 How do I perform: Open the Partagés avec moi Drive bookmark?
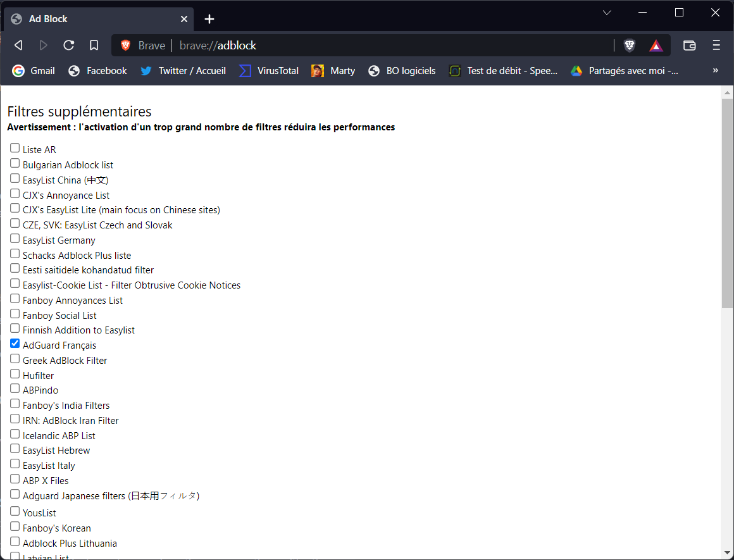pos(625,71)
